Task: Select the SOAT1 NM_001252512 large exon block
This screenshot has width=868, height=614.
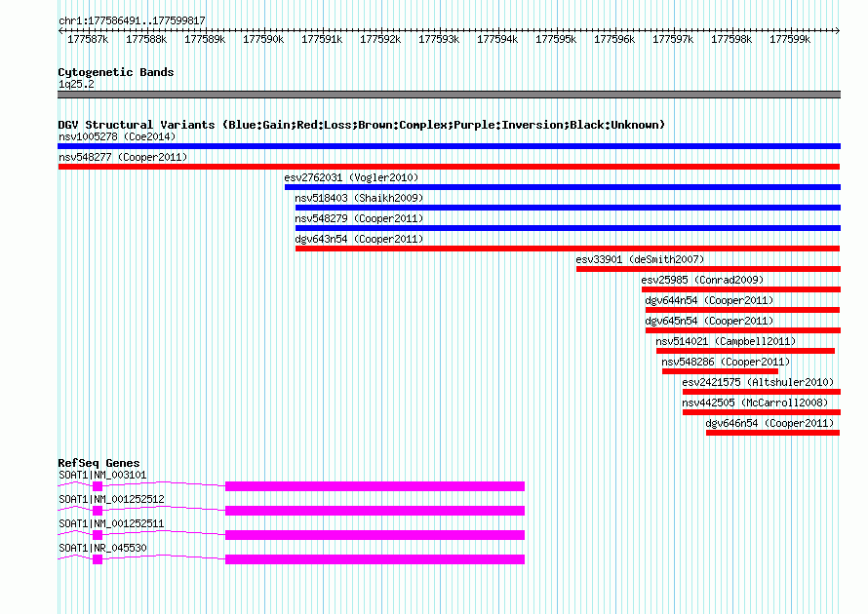Action: tap(375, 511)
